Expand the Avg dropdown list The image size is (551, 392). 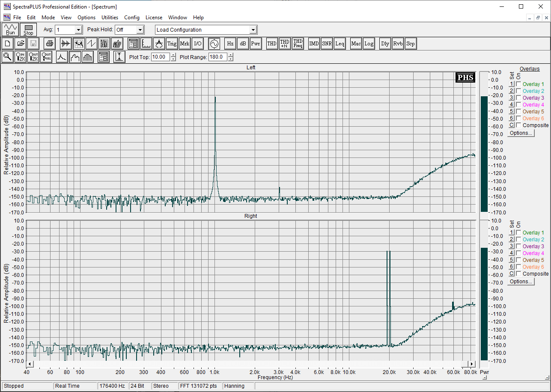pos(78,30)
